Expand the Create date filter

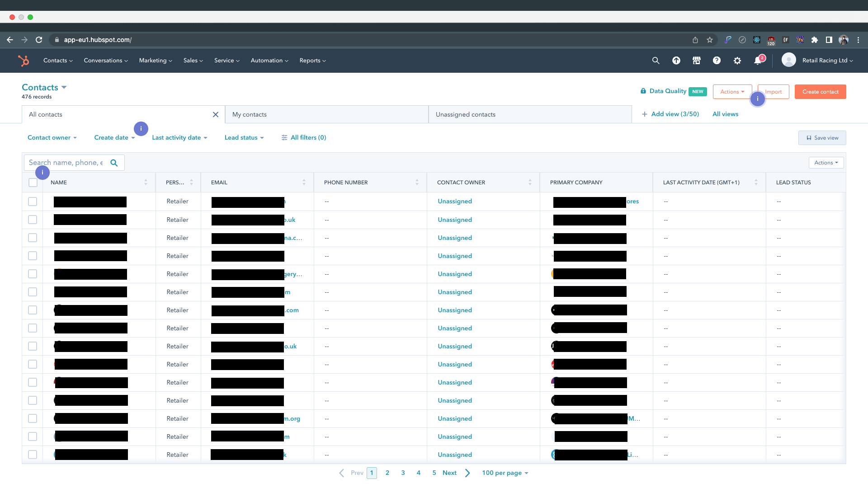[x=114, y=138]
